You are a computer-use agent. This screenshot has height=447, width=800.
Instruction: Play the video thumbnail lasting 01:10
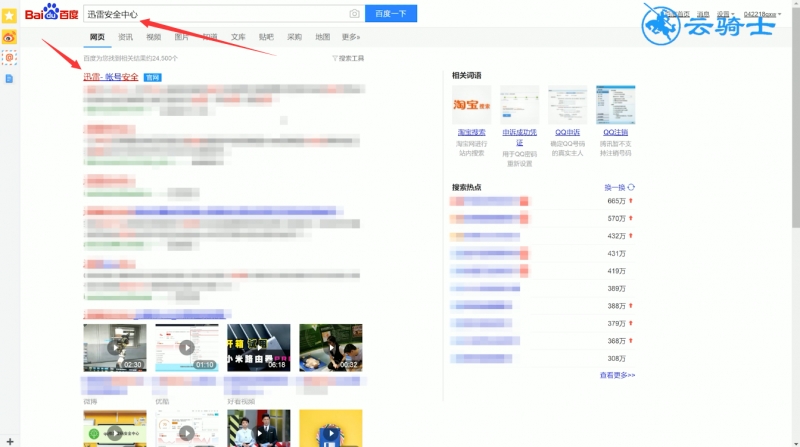[x=187, y=347]
